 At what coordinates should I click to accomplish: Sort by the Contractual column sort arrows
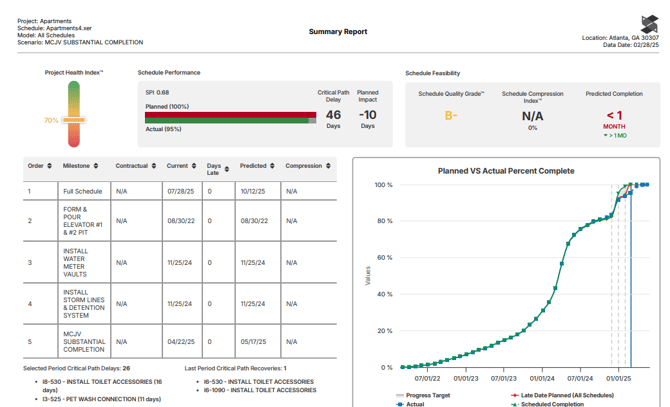point(154,166)
